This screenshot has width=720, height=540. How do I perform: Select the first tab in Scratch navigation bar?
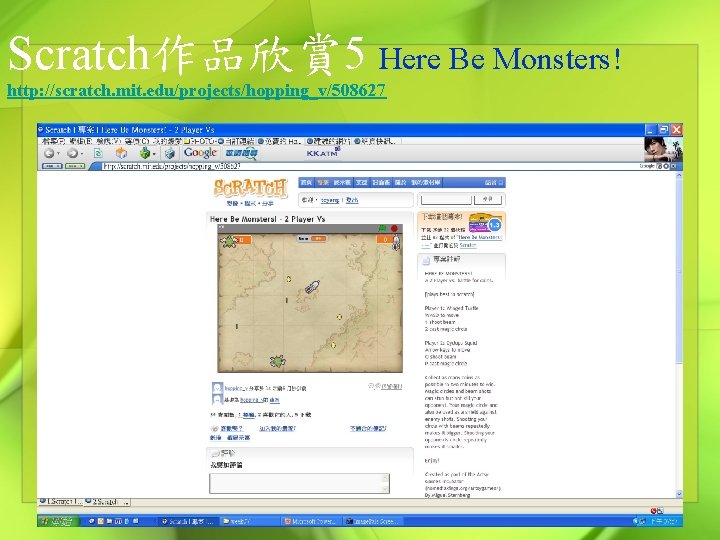[x=306, y=183]
